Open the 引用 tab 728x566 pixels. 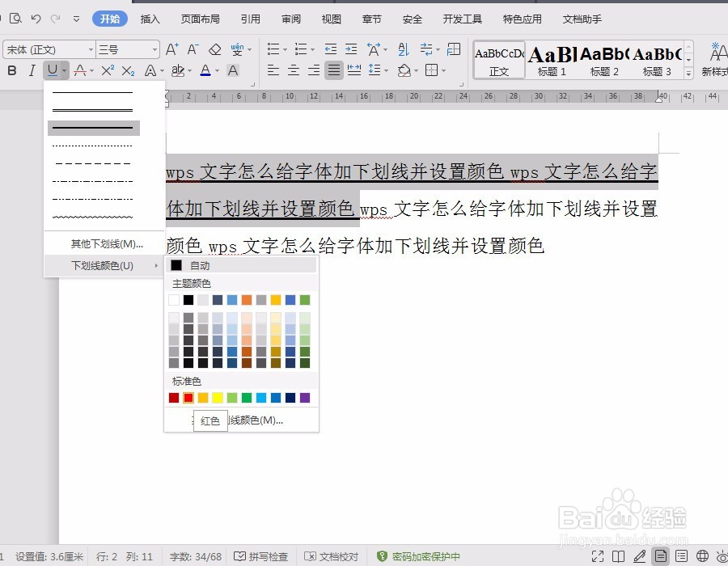250,19
